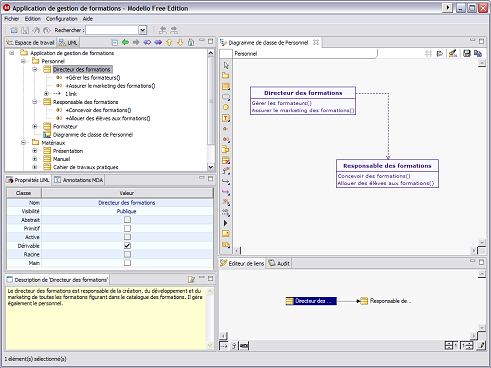The image size is (491, 368).
Task: Expand the 1 link tree node
Action: 46,94
